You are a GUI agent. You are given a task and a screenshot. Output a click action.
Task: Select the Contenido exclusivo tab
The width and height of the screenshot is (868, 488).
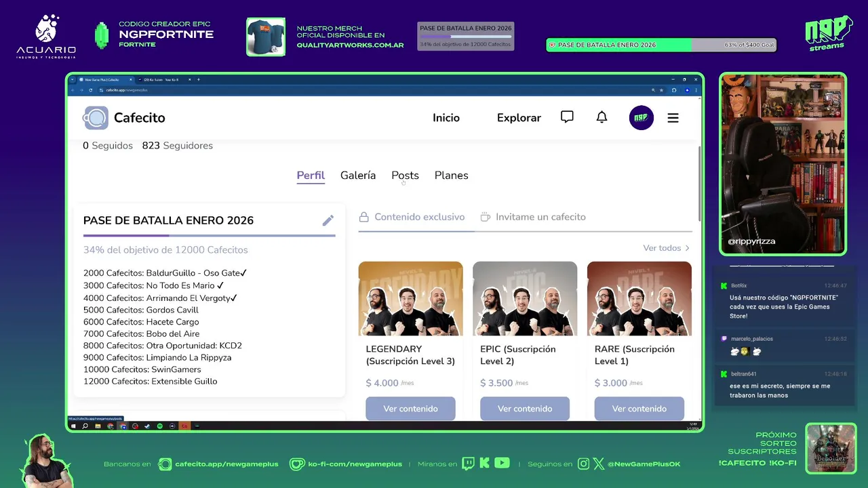click(x=412, y=217)
